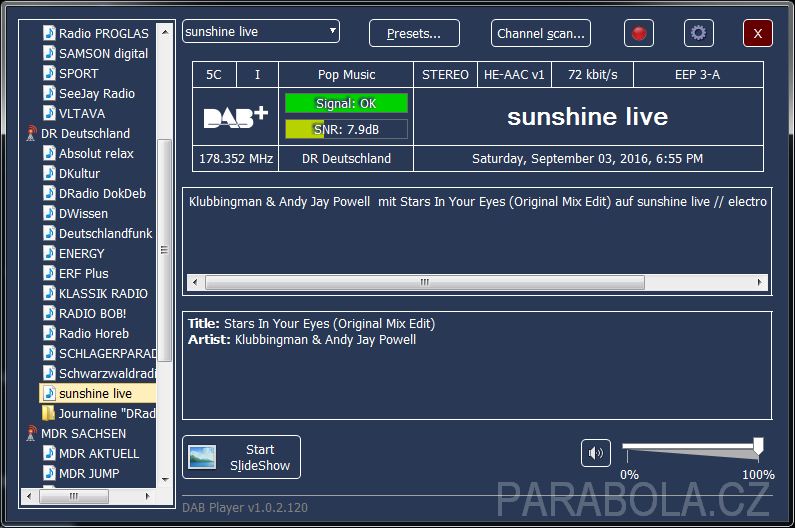
Task: Mute audio with the speaker icon
Action: (x=595, y=453)
